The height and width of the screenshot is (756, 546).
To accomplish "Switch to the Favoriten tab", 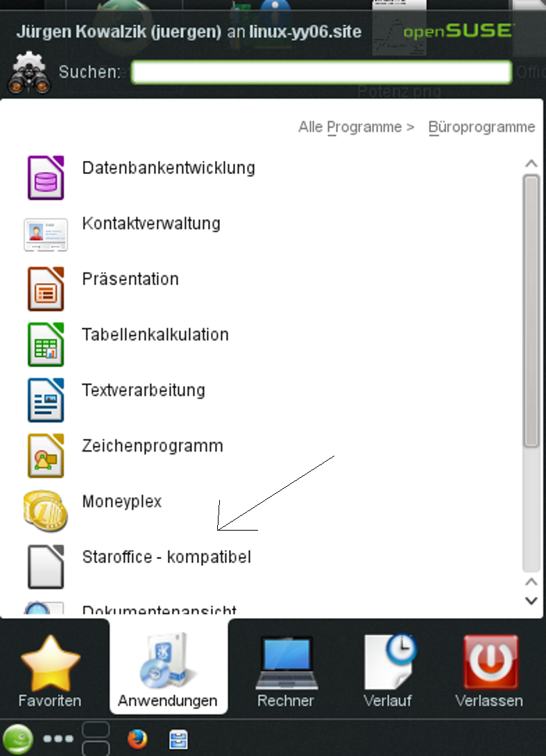I will pyautogui.click(x=50, y=671).
